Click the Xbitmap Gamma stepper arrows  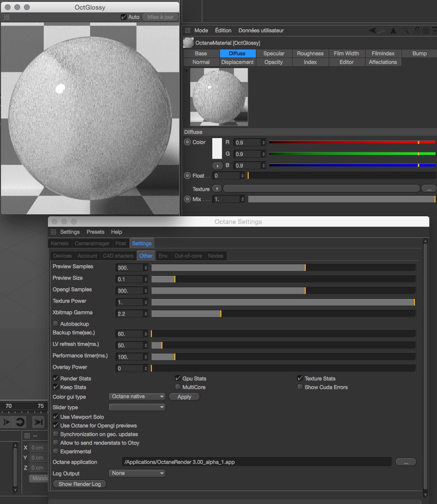tap(146, 314)
